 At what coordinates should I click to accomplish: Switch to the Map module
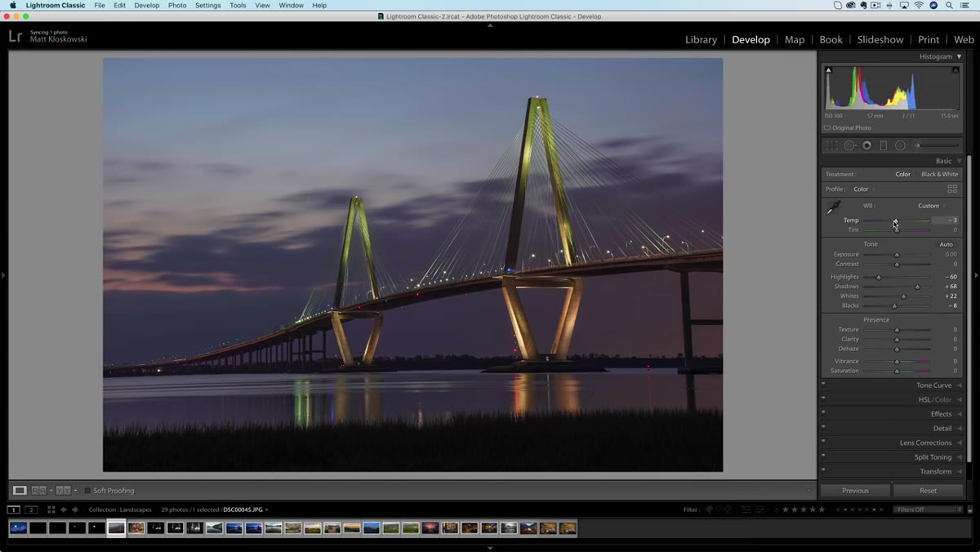pos(795,39)
